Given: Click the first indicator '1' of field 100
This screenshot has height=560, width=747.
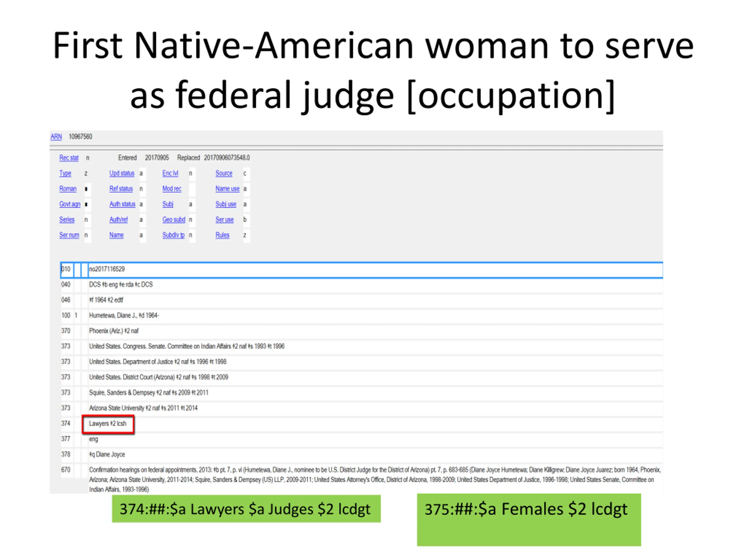Looking at the screenshot, I should point(77,316).
